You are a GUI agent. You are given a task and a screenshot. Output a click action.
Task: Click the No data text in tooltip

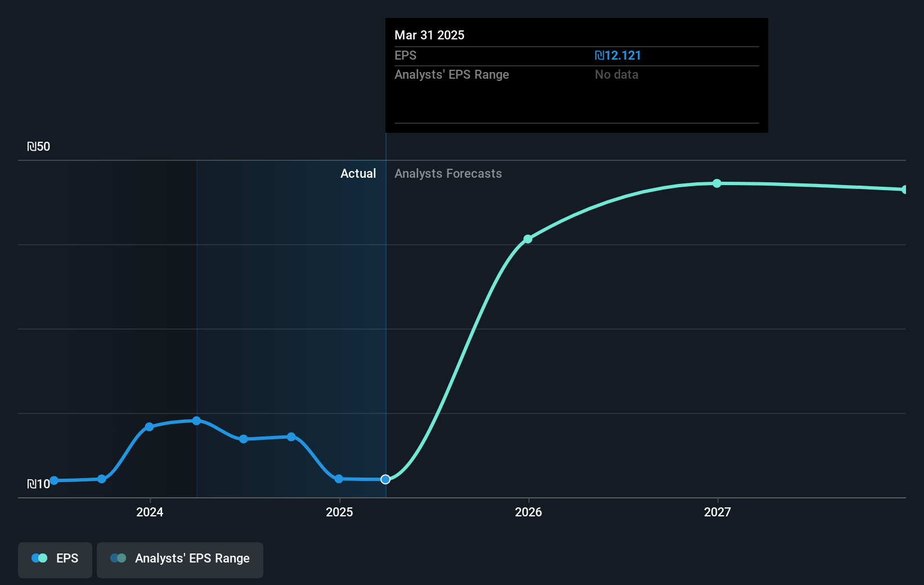pyautogui.click(x=616, y=74)
